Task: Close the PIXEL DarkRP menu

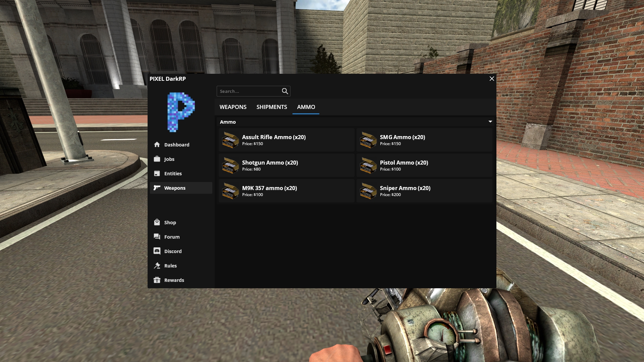Action: [492, 79]
